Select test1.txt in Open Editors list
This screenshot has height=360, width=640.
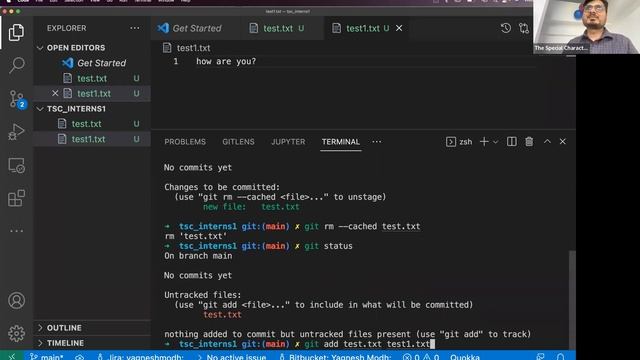point(92,93)
